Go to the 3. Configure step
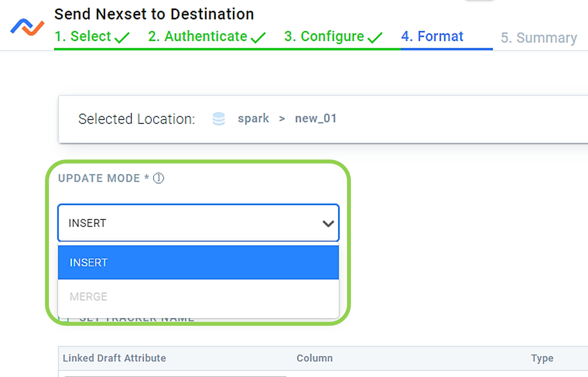The width and height of the screenshot is (588, 377). coord(324,37)
